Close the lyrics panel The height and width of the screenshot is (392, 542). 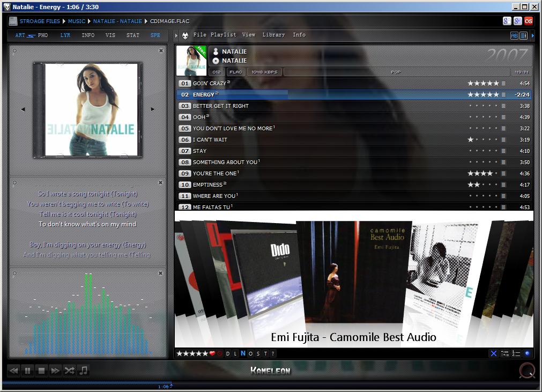pyautogui.click(x=160, y=182)
